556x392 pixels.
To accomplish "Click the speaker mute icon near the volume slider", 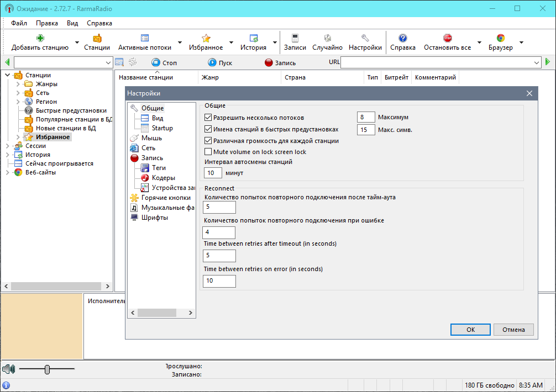I will point(8,369).
